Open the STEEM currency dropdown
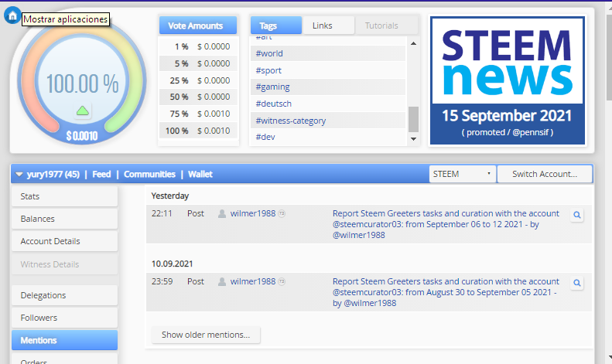 [463, 174]
